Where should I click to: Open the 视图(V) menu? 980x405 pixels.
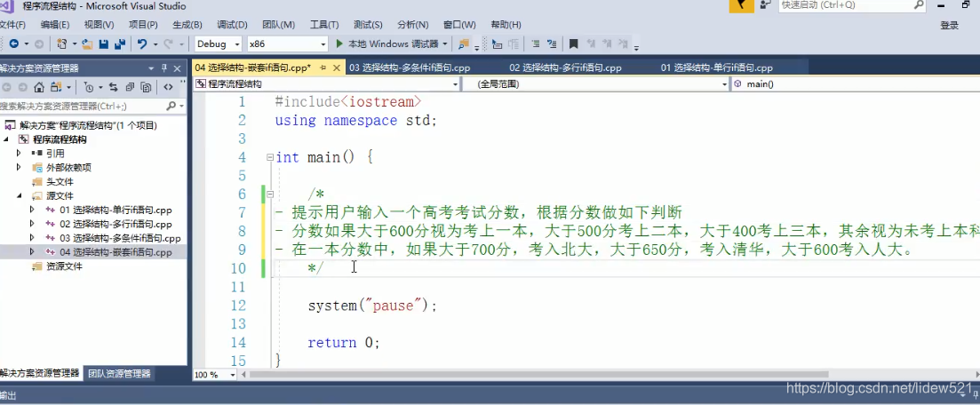point(99,25)
